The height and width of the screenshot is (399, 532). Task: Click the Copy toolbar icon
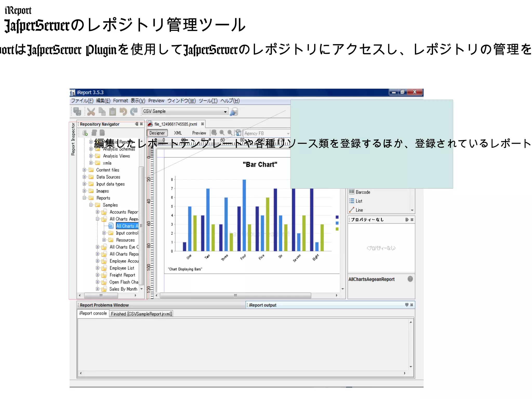point(102,112)
